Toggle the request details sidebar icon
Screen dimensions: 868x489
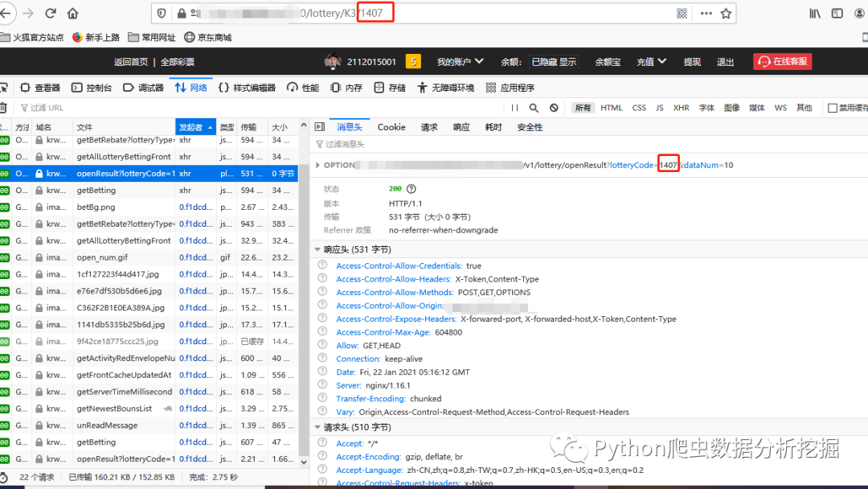coord(319,127)
